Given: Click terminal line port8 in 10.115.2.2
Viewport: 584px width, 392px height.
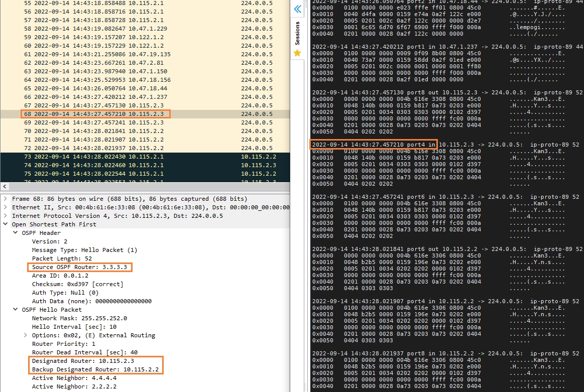Looking at the screenshot, I should (445, 353).
